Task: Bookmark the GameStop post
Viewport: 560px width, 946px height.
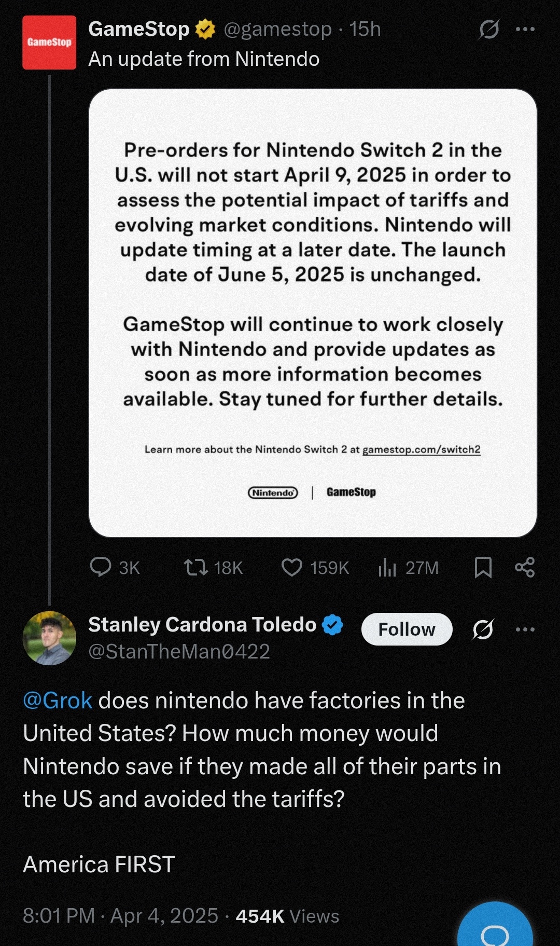Action: [x=483, y=567]
